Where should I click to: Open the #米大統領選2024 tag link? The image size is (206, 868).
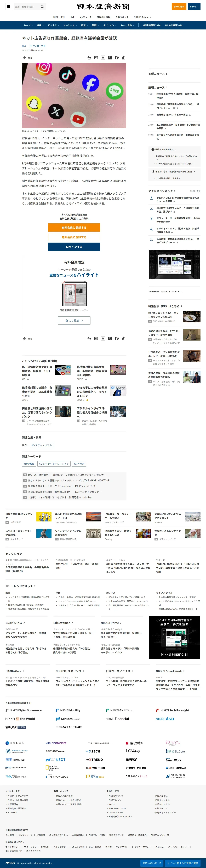[173, 25]
